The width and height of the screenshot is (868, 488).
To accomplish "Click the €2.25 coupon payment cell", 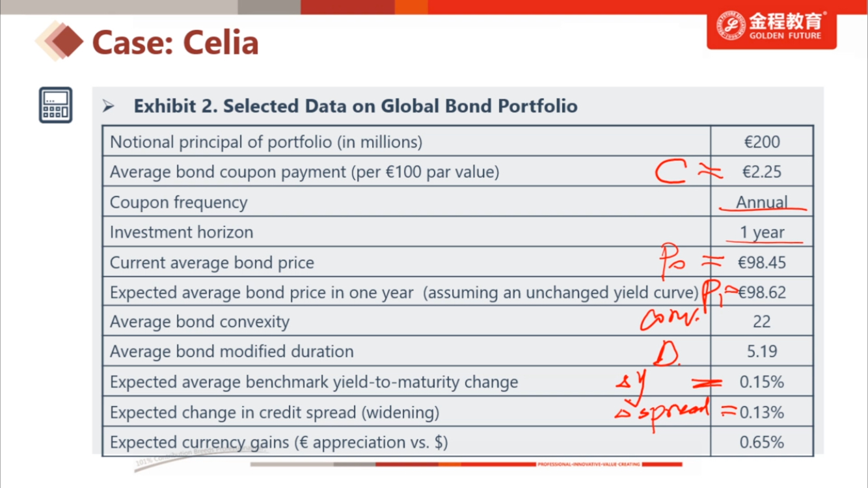I will pos(761,172).
